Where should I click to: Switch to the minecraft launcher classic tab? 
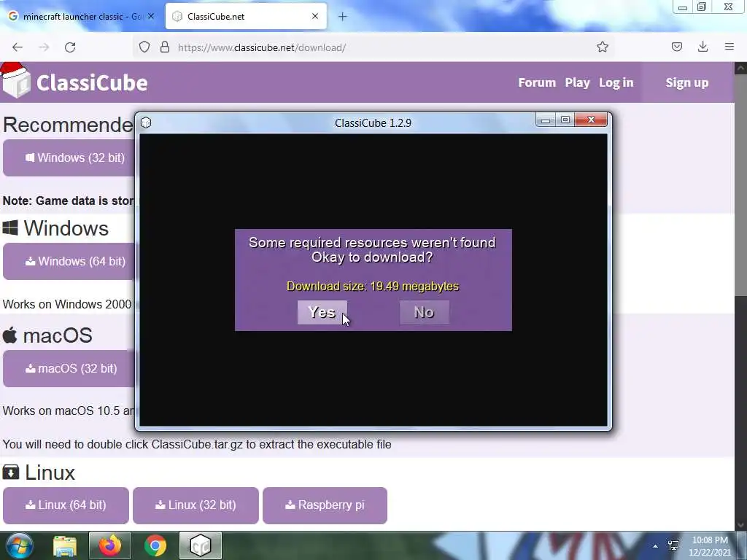[81, 17]
